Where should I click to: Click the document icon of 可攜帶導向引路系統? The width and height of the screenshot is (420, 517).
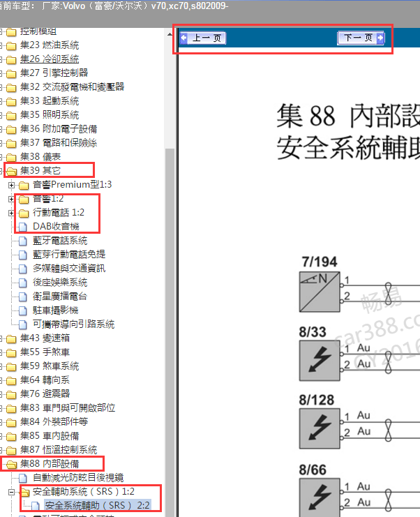pyautogui.click(x=23, y=324)
